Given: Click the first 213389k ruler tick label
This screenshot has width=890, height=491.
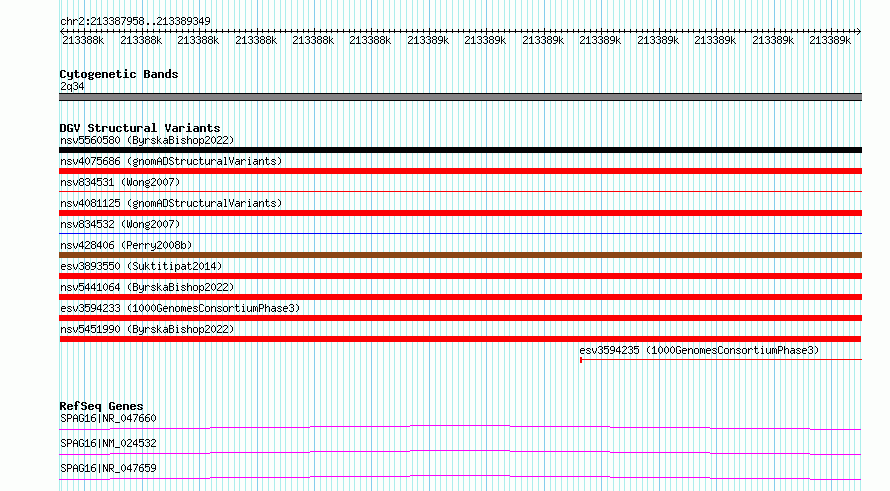Looking at the screenshot, I should click(428, 41).
